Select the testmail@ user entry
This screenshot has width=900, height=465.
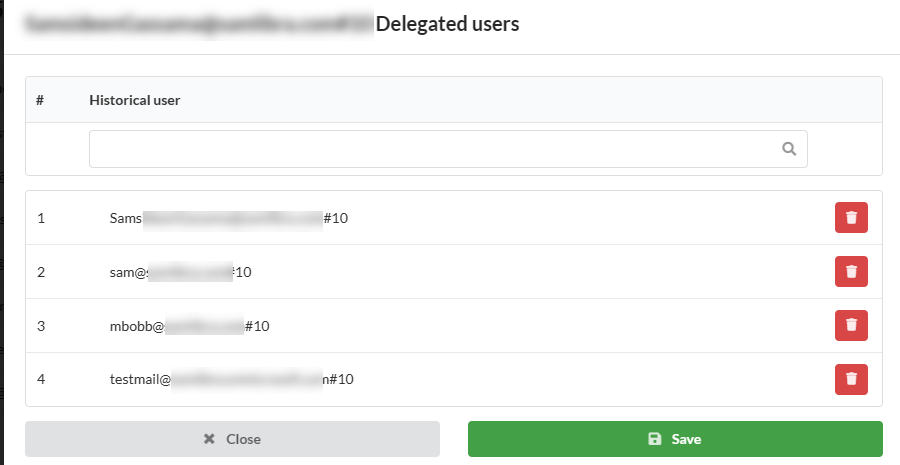231,379
